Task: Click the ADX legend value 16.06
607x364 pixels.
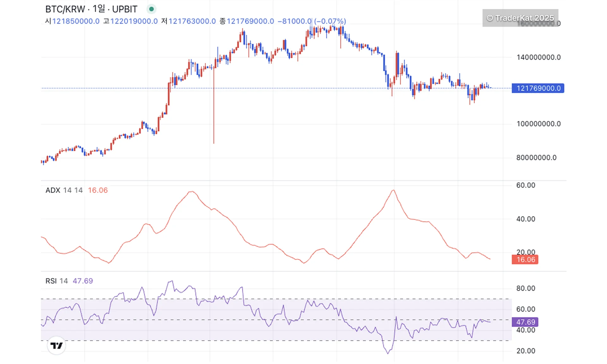Action: pos(98,190)
